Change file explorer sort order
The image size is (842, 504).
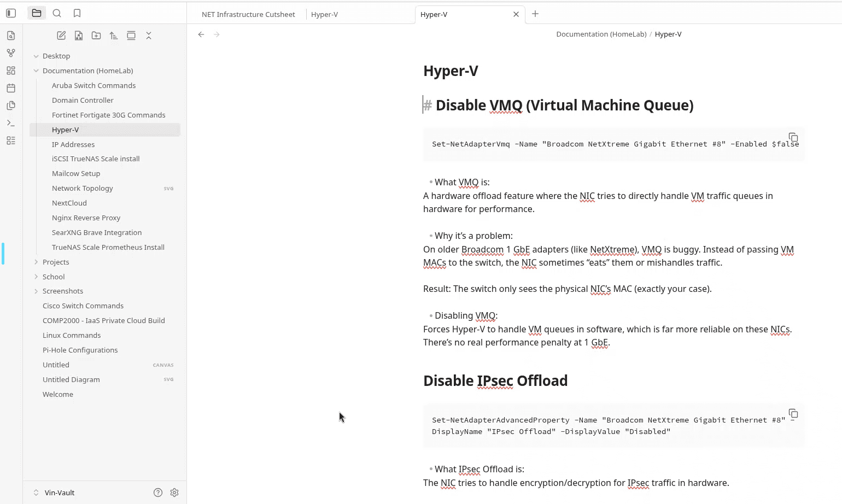tap(114, 36)
